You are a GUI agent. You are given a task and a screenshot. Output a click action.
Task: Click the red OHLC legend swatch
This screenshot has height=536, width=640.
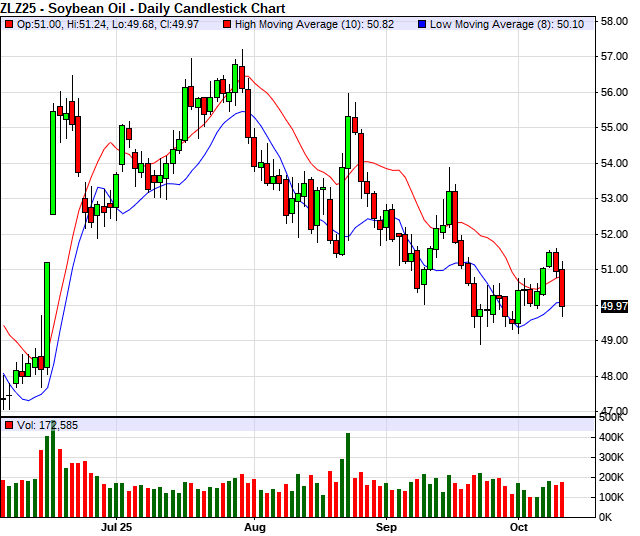click(x=9, y=24)
